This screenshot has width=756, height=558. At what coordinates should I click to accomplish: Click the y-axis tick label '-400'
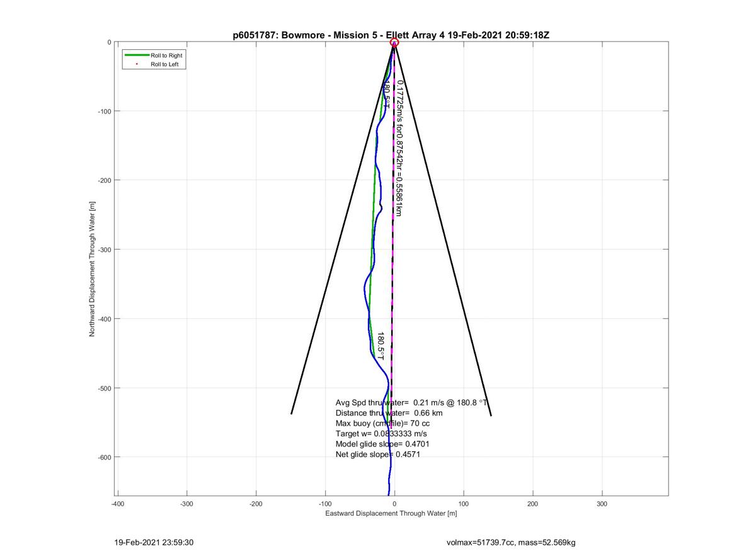pos(104,318)
